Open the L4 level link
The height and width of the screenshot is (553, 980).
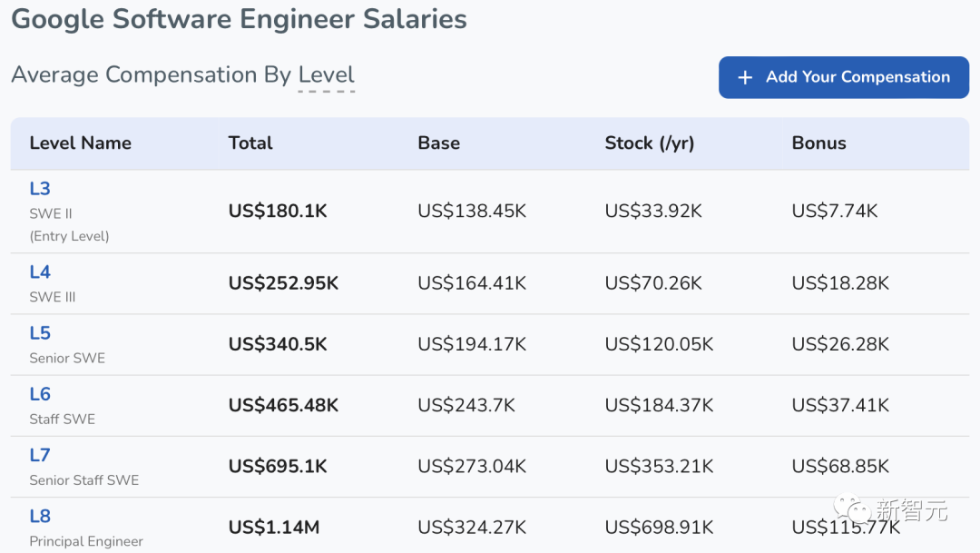(40, 272)
